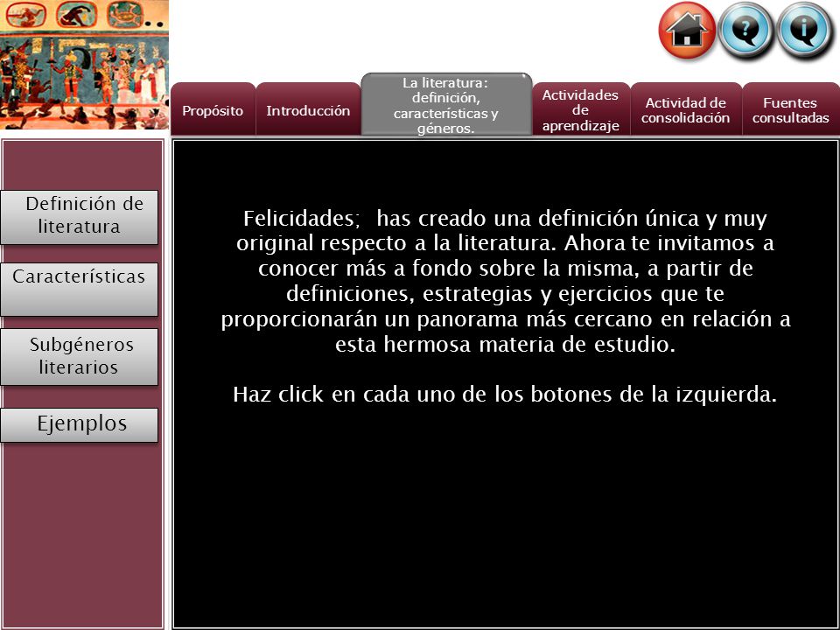Click the text 'Haz click en cada uno de los botones'
This screenshot has width=840, height=630.
coord(423,395)
